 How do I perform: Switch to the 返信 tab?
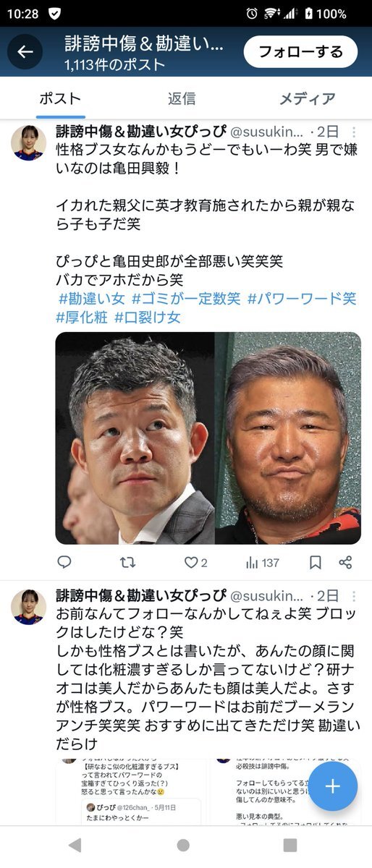click(182, 99)
